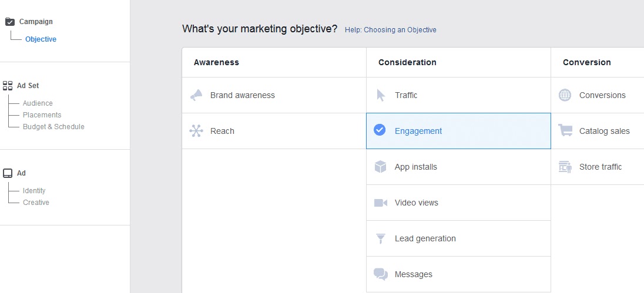Click the Reach network icon

196,131
